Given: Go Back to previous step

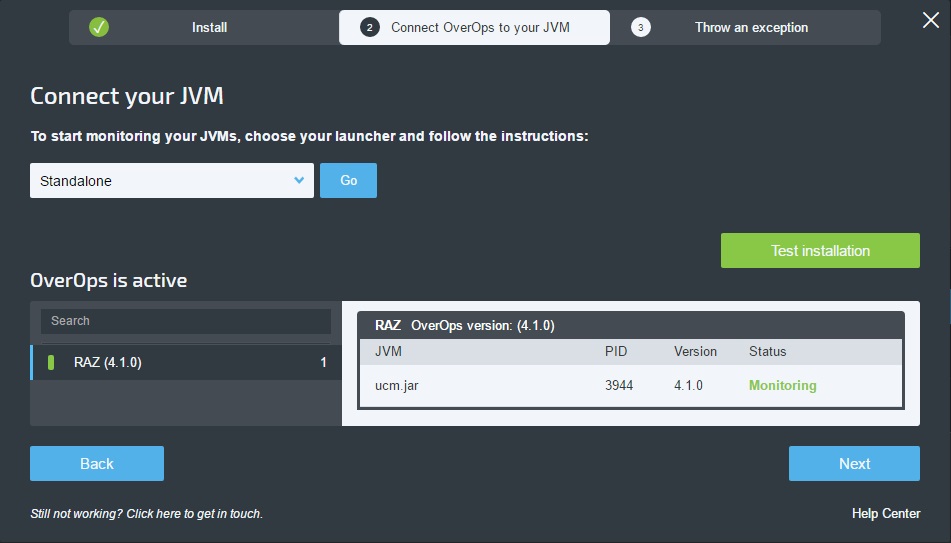Looking at the screenshot, I should [x=97, y=464].
